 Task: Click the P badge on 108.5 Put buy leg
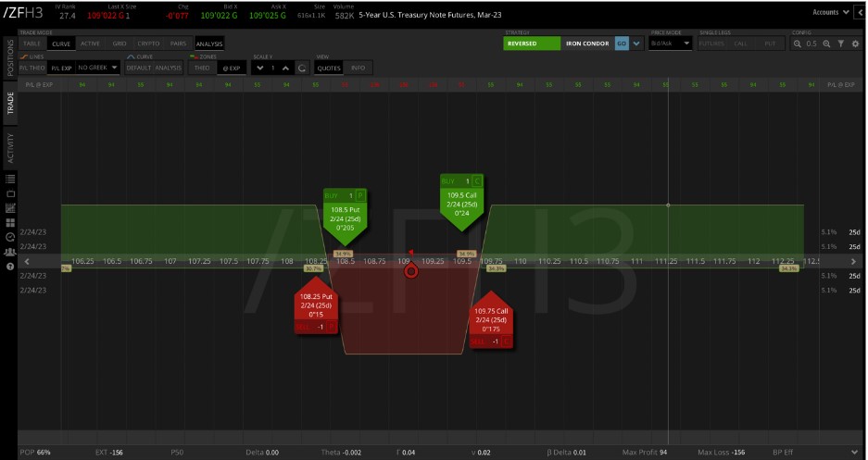tap(360, 195)
